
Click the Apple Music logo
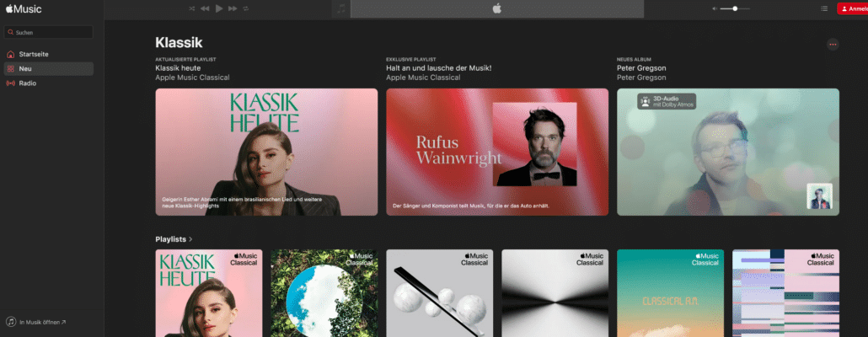24,9
